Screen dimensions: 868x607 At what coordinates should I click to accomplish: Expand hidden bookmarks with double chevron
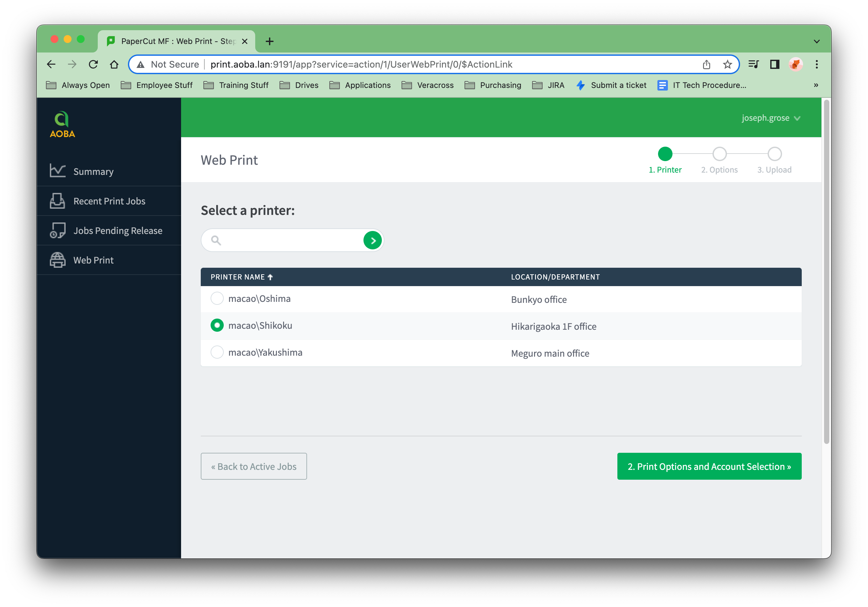point(816,85)
